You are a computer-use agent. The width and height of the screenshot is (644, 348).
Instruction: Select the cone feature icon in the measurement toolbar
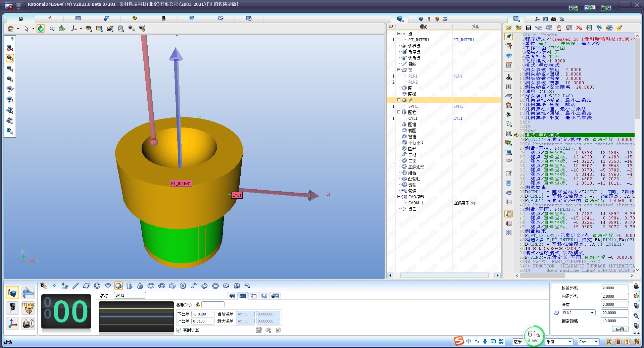click(x=140, y=286)
